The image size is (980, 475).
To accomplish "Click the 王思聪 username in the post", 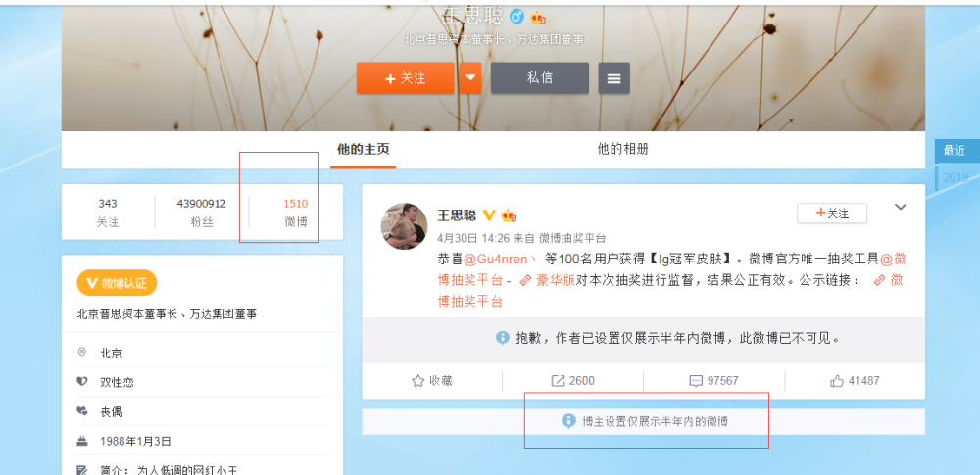I will (x=457, y=215).
